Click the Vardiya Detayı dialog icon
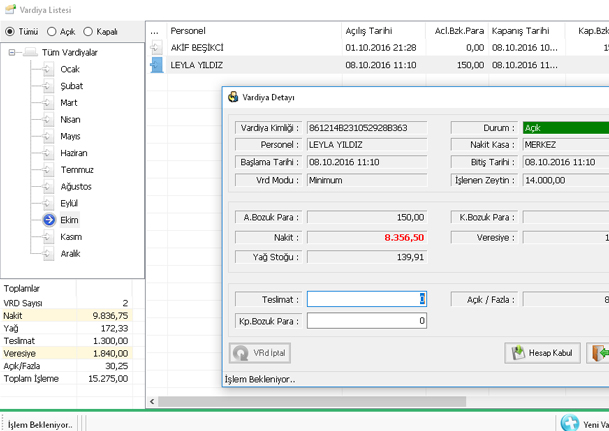 coord(233,97)
